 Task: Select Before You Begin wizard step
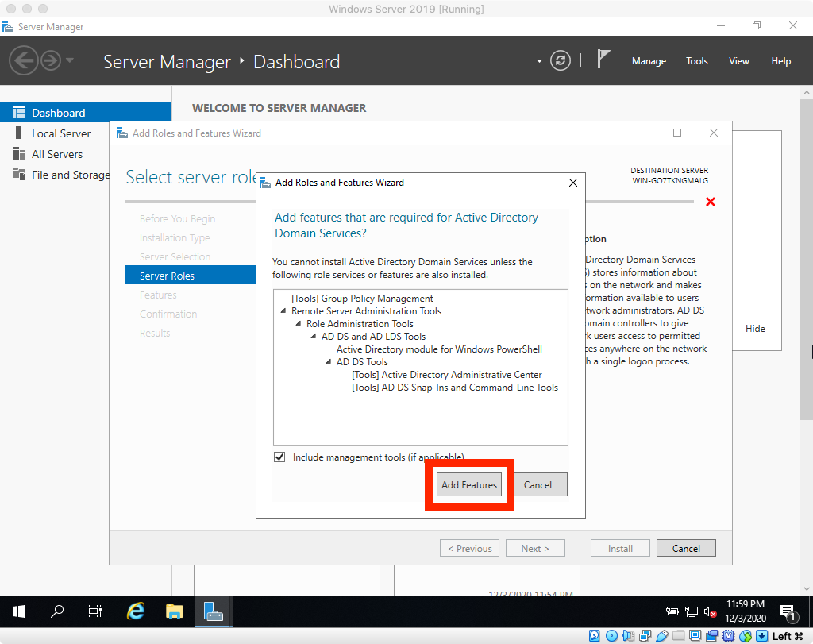(177, 218)
